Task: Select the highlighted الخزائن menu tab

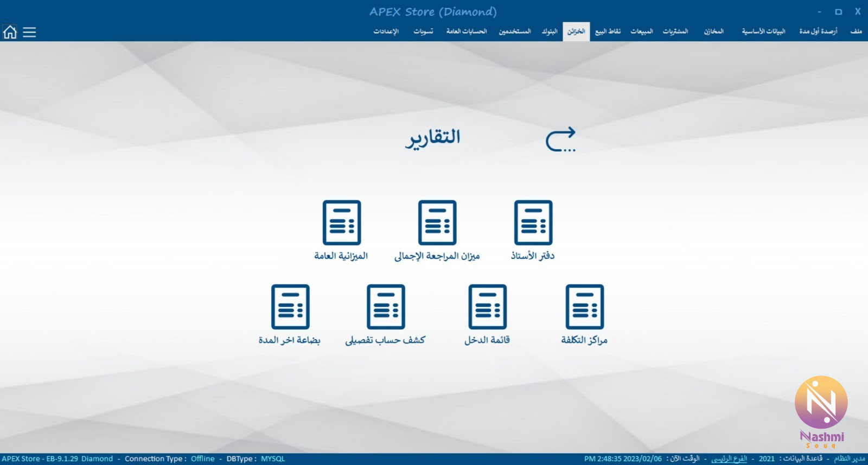Action: point(576,31)
